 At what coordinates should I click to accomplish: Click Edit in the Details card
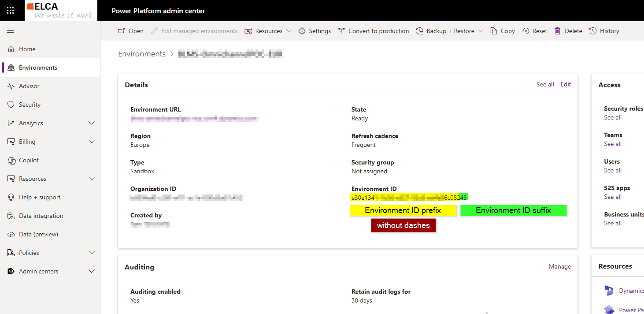[x=566, y=84]
